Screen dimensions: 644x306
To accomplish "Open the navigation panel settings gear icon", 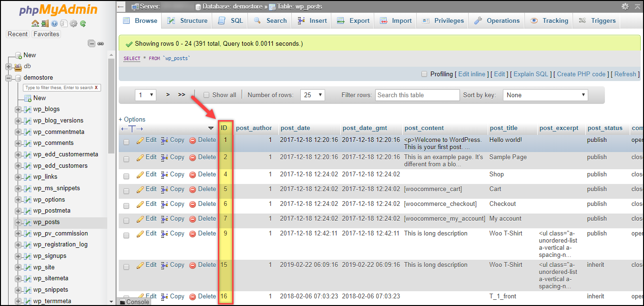I will [73, 23].
